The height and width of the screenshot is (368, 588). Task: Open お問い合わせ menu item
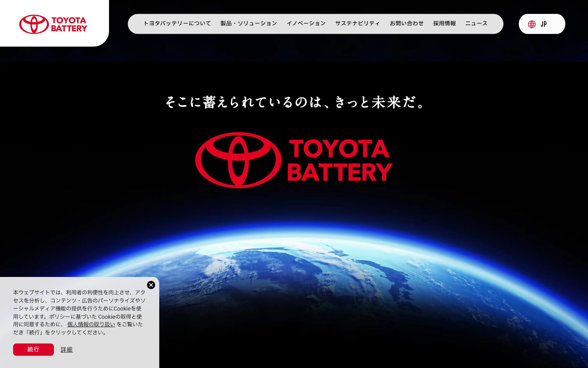click(x=407, y=23)
